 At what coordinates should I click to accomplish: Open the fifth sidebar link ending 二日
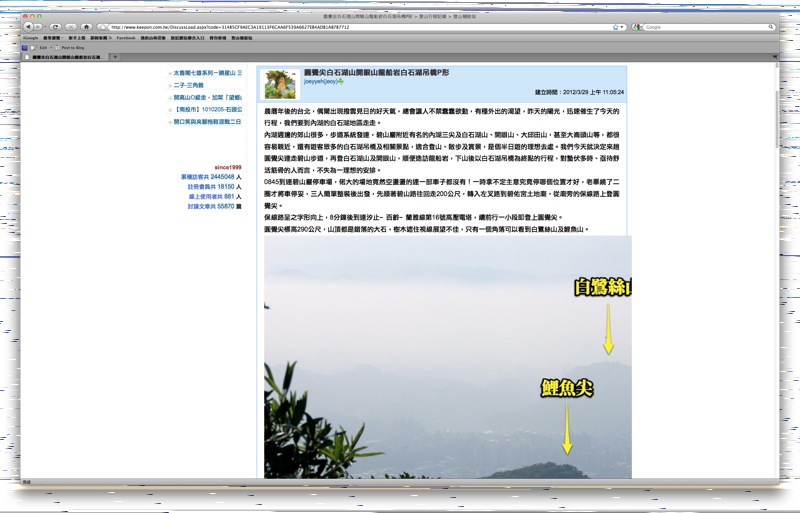[207, 122]
